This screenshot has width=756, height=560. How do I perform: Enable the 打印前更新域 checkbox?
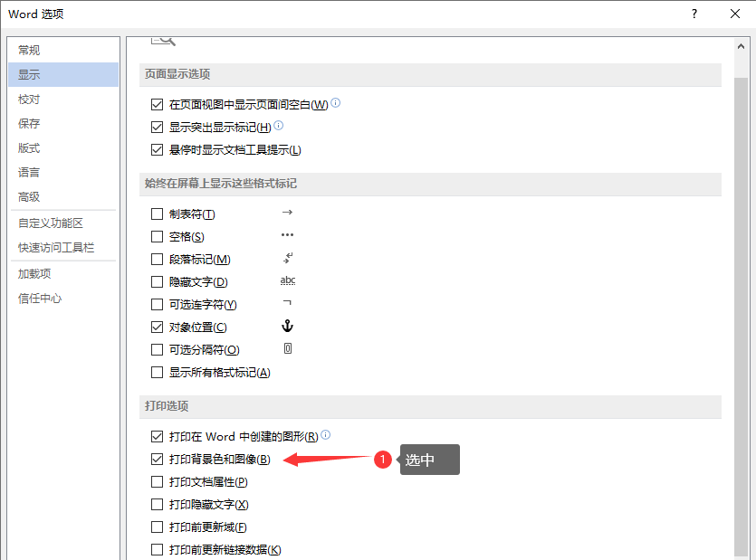click(x=158, y=527)
